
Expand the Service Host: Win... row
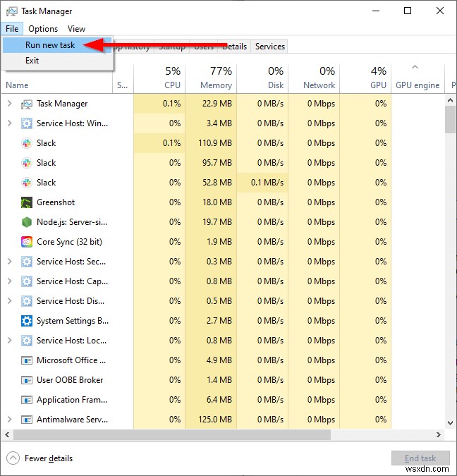click(x=9, y=123)
